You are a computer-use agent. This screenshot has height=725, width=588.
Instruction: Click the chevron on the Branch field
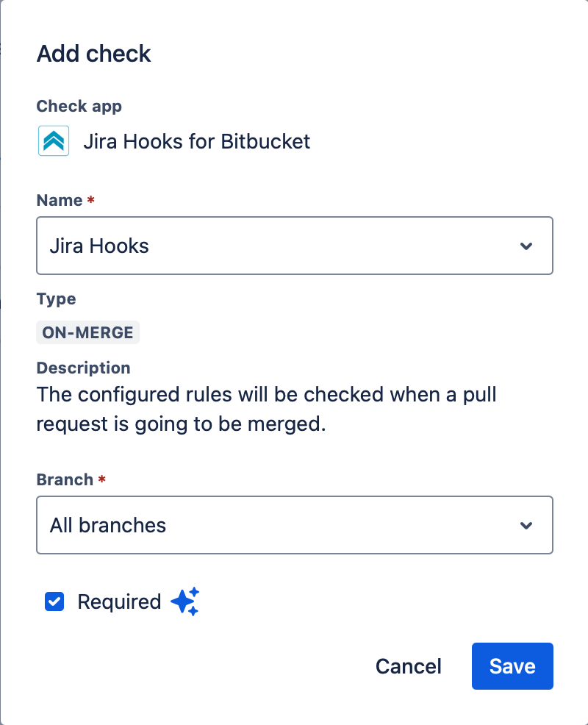[x=526, y=525]
